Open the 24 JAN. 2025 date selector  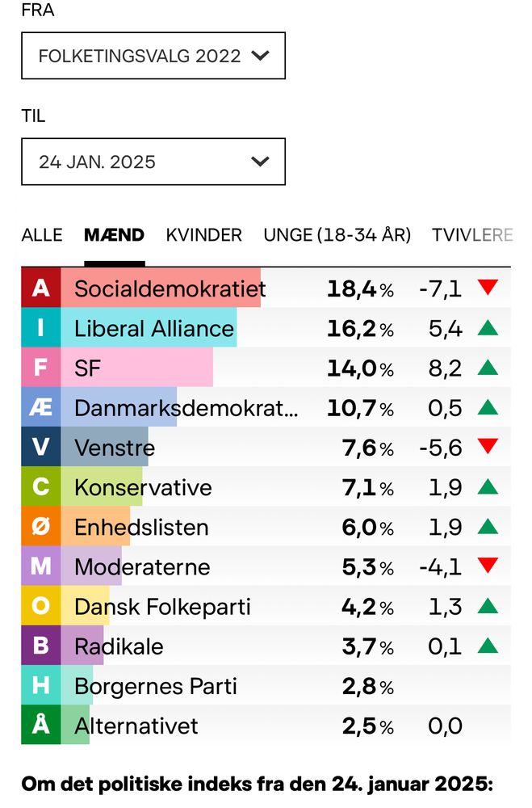point(153,162)
